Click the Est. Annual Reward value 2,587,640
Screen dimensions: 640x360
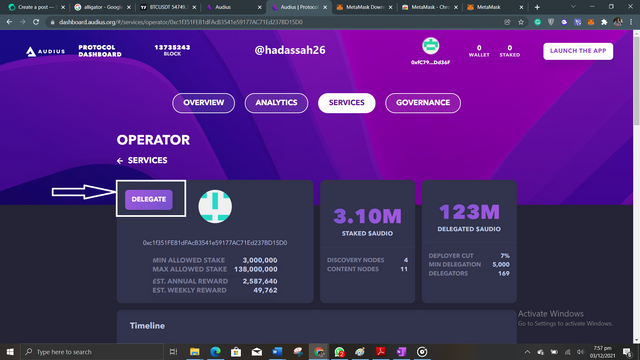click(x=260, y=281)
